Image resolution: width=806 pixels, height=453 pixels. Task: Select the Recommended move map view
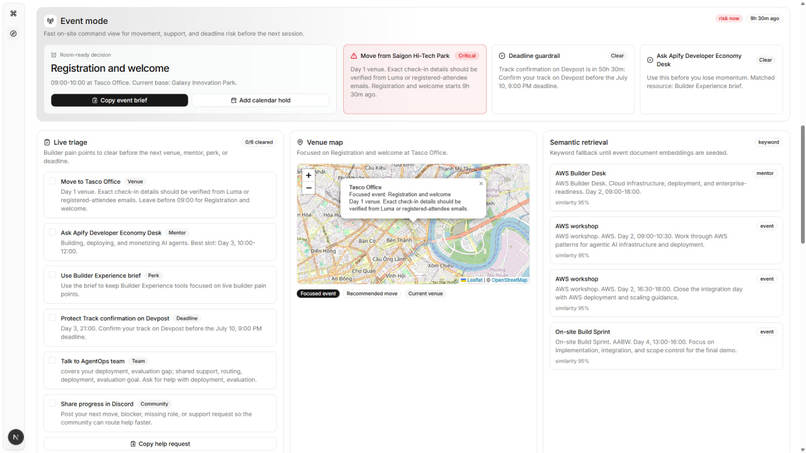[372, 294]
